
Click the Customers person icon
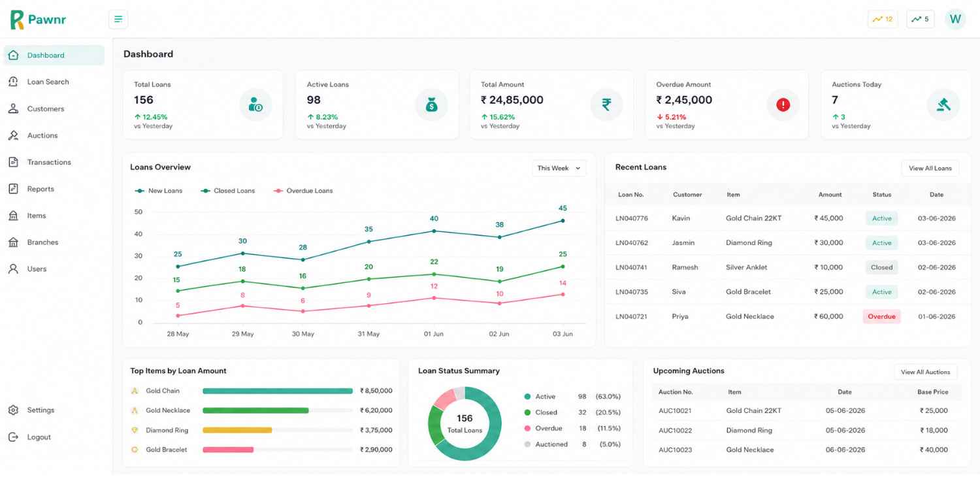point(13,108)
